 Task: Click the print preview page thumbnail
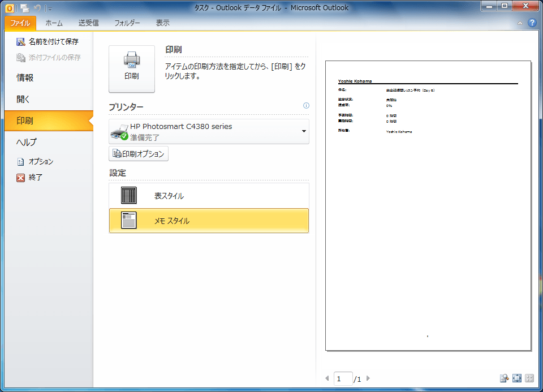pos(428,206)
